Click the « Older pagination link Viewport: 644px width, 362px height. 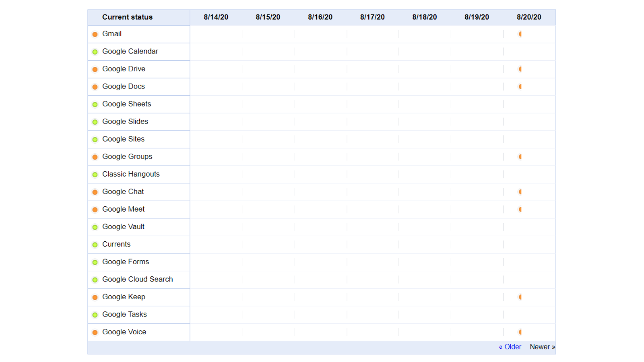[x=510, y=347]
